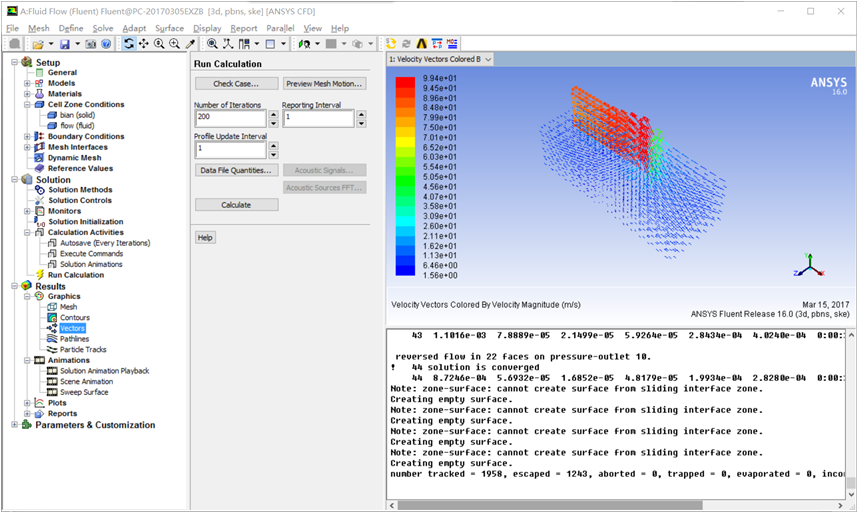Click the open file folder icon
This screenshot has width=858, height=513.
point(38,44)
